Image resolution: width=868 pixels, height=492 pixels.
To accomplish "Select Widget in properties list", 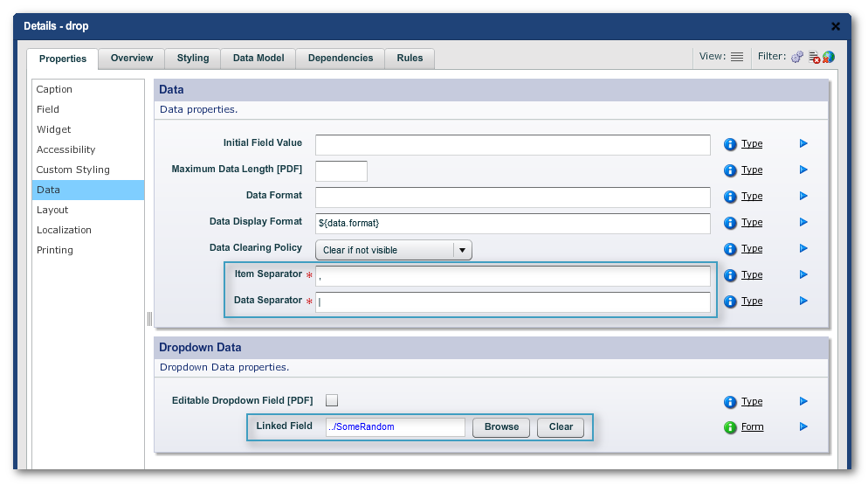I will tap(88, 129).
